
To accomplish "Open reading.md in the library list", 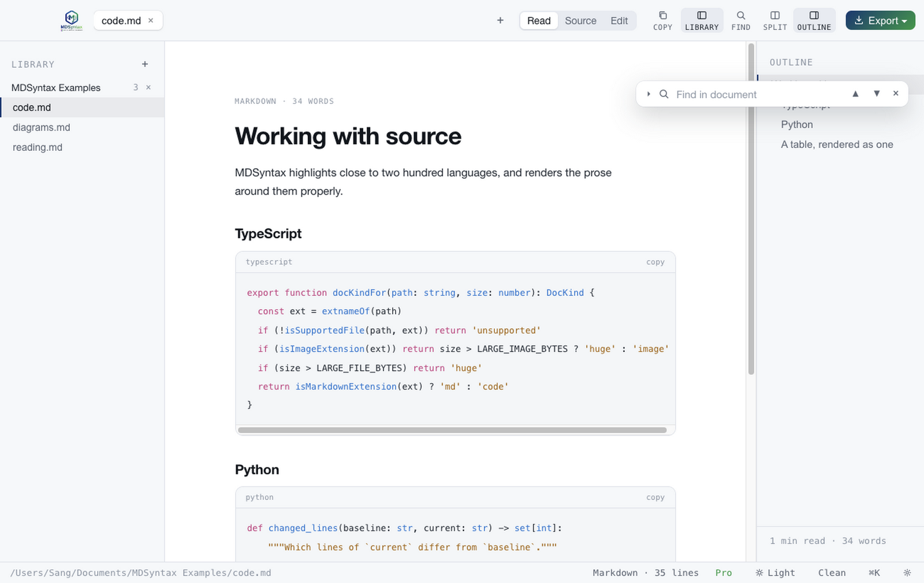I will pos(82,147).
